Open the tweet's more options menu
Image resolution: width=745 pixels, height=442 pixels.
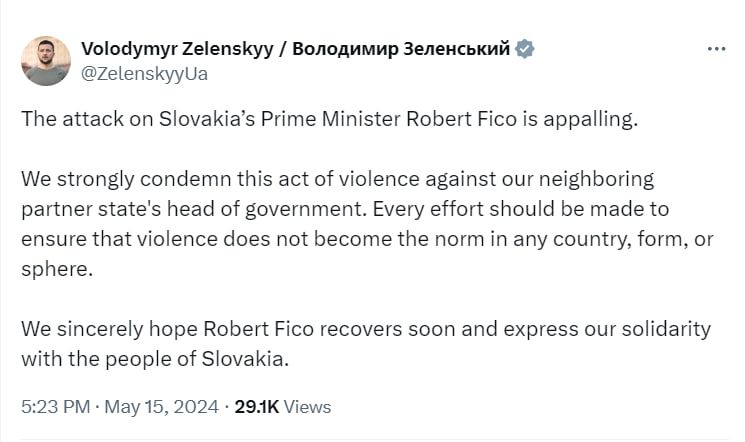click(716, 48)
